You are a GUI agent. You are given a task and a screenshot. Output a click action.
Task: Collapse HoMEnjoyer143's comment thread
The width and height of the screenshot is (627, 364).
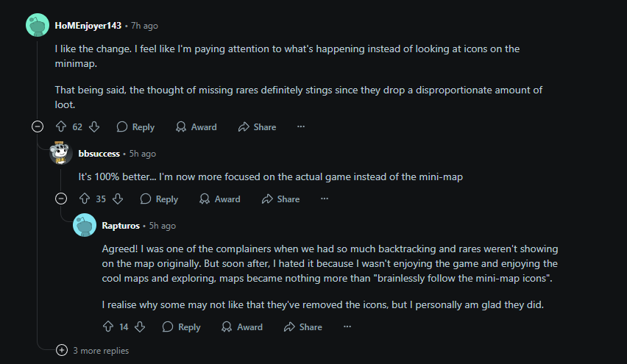pos(38,126)
